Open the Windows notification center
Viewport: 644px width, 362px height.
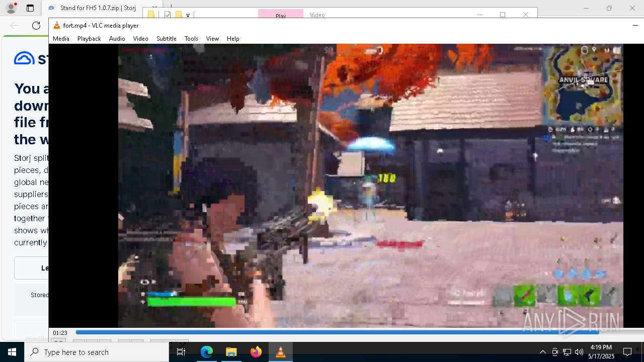click(x=627, y=352)
